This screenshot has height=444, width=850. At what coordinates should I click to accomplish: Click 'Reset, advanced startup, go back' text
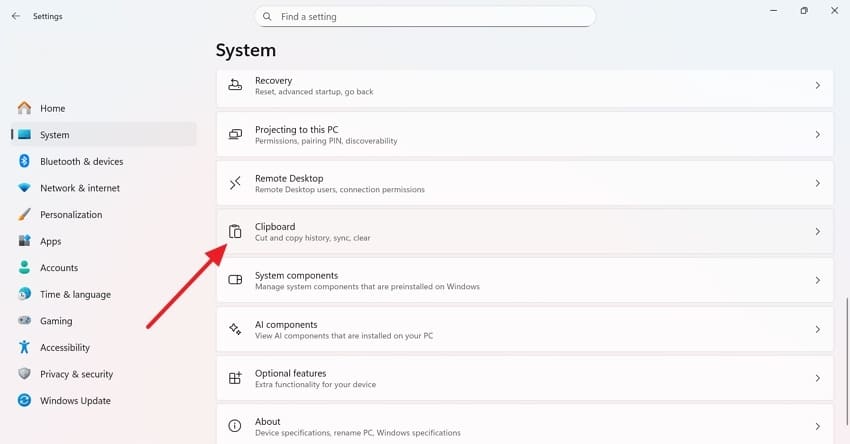[314, 92]
